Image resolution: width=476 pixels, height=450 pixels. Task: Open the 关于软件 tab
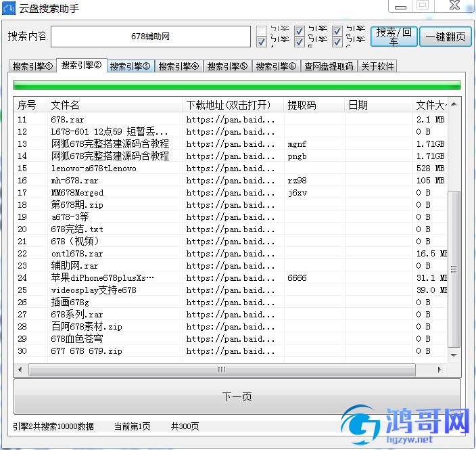(x=377, y=66)
